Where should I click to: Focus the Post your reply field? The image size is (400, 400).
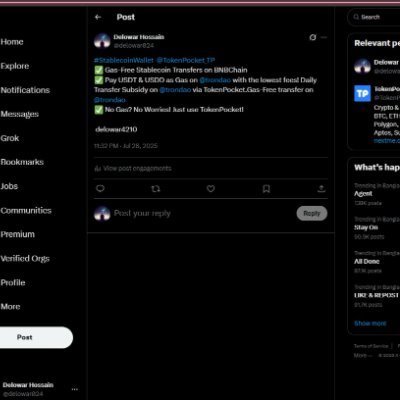coord(142,213)
